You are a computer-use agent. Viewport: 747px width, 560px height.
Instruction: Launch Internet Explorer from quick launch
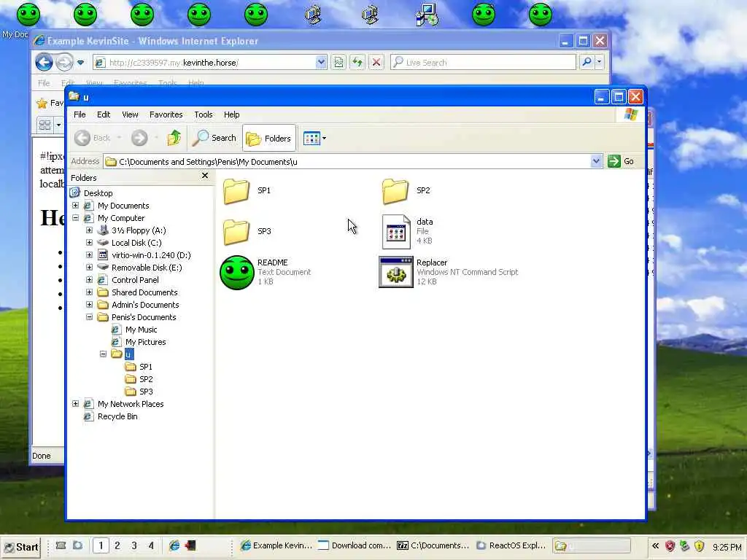[x=174, y=545]
